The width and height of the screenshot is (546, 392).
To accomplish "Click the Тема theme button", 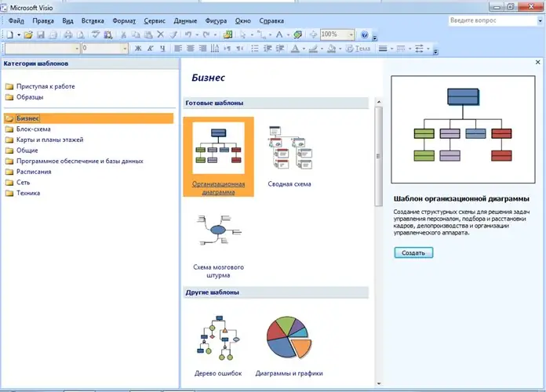I will click(x=359, y=49).
